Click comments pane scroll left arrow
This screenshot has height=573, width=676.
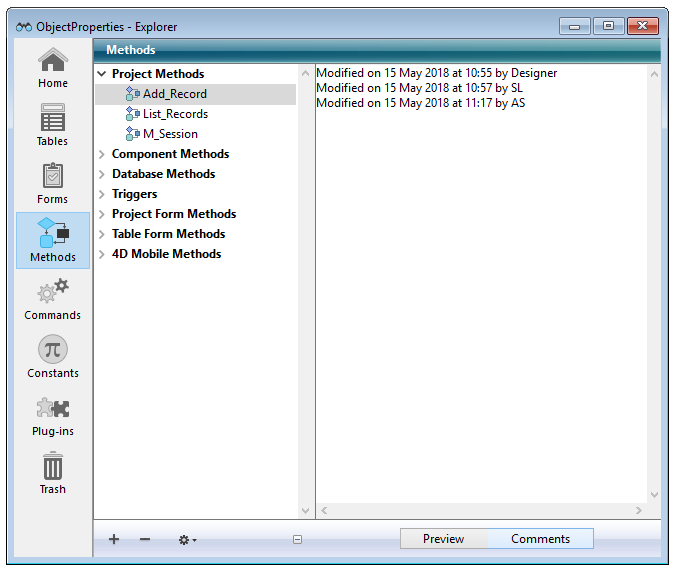click(324, 510)
